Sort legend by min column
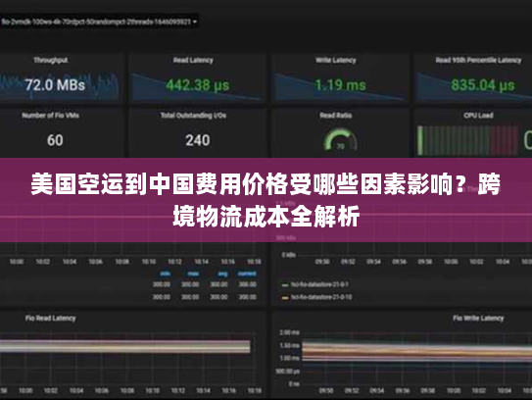532x400 pixels. pyautogui.click(x=166, y=274)
